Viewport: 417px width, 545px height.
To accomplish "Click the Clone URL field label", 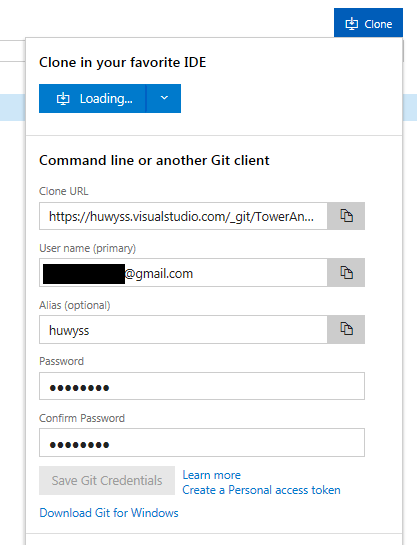I will (64, 191).
